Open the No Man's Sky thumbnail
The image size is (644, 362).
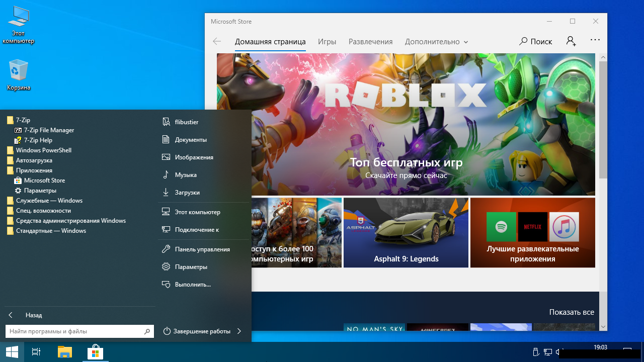[x=374, y=327]
